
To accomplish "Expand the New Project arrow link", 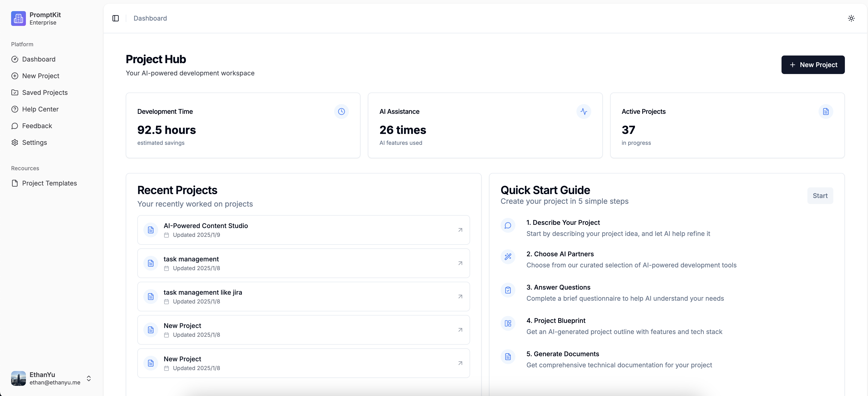I will [x=460, y=330].
